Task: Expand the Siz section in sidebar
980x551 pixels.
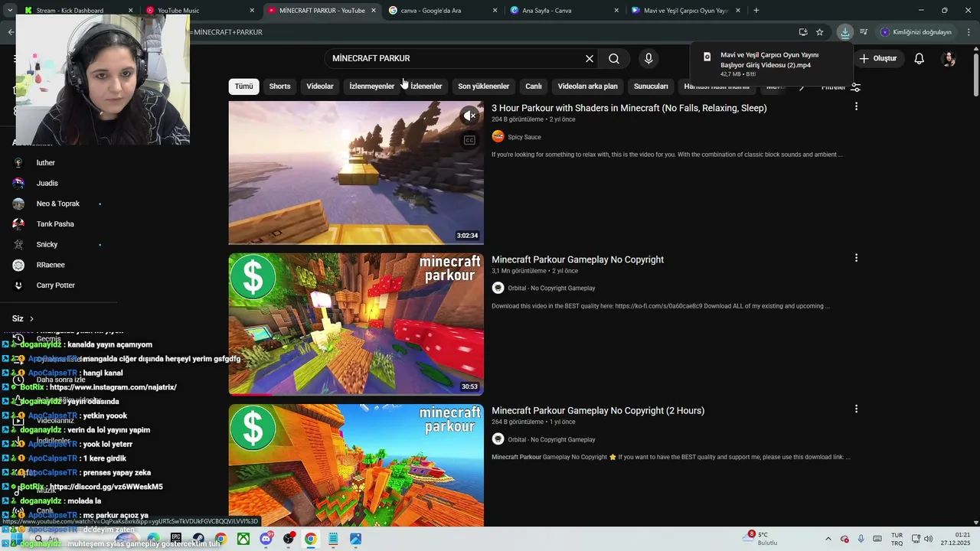Action: pos(23,318)
